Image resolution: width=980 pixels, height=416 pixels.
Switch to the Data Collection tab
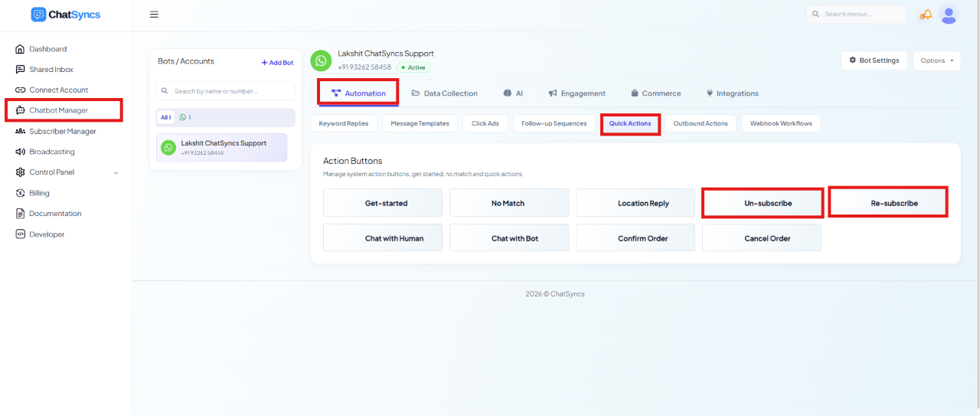[444, 93]
